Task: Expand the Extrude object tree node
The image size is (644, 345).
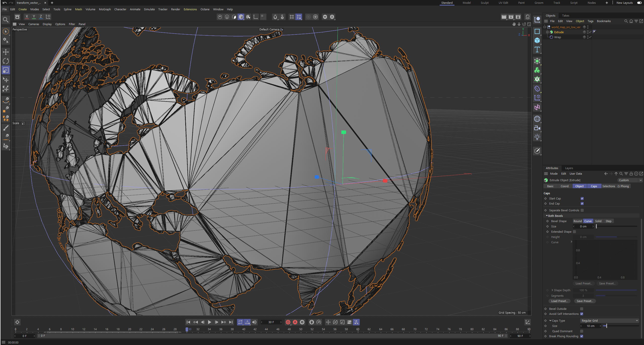Action: tap(547, 32)
